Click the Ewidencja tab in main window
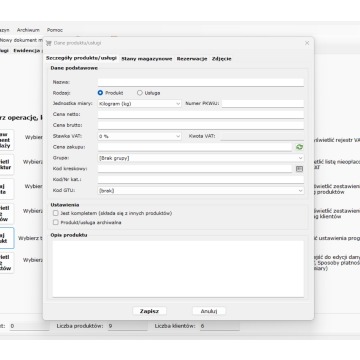Image resolution: width=360 pixels, height=360 pixels. click(28, 51)
